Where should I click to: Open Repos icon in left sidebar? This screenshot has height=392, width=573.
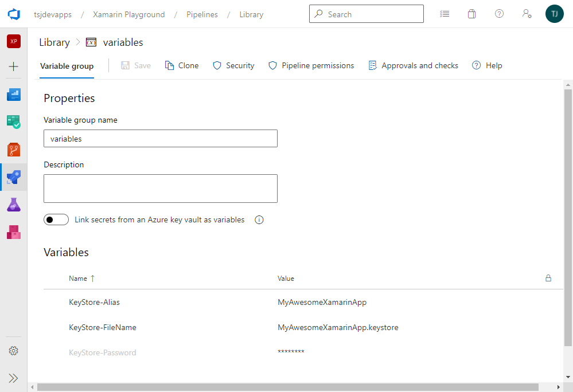[x=13, y=150]
